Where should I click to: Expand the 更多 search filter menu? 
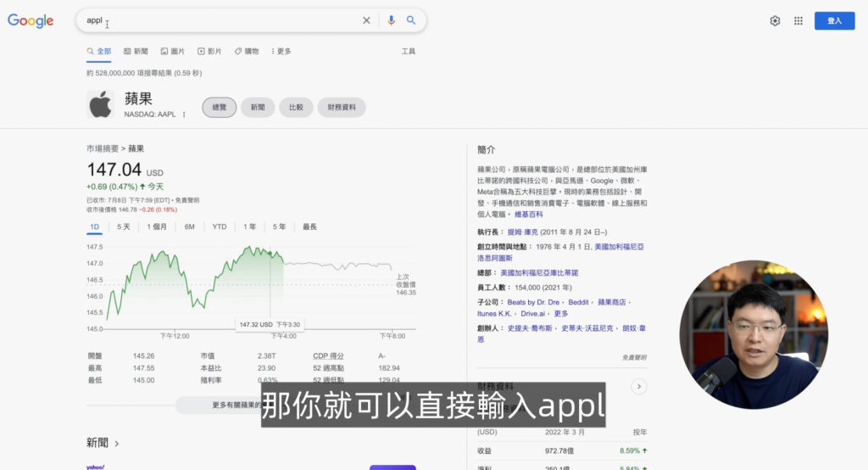click(x=281, y=51)
